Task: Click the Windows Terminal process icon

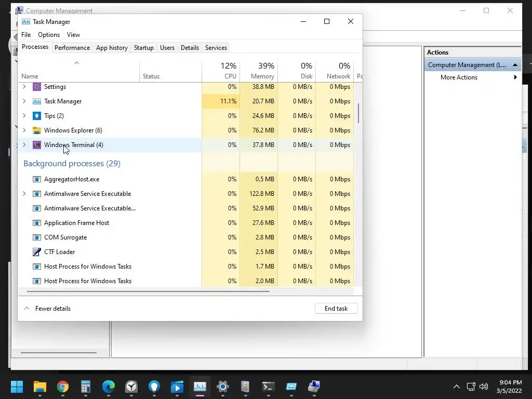Action: pos(37,145)
